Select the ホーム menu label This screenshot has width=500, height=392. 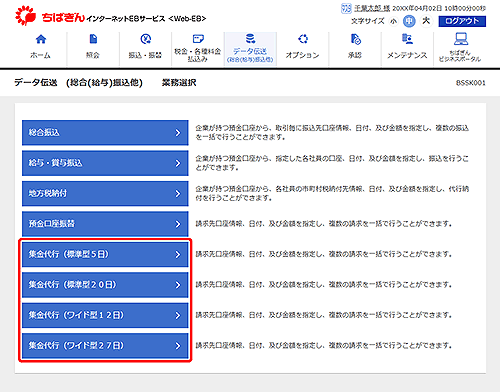point(40,55)
